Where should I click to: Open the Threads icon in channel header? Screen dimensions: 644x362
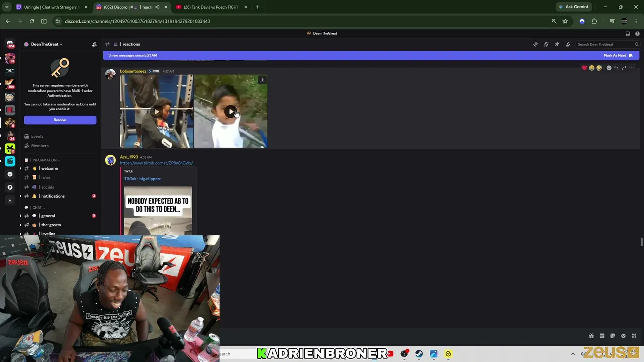pos(535,44)
